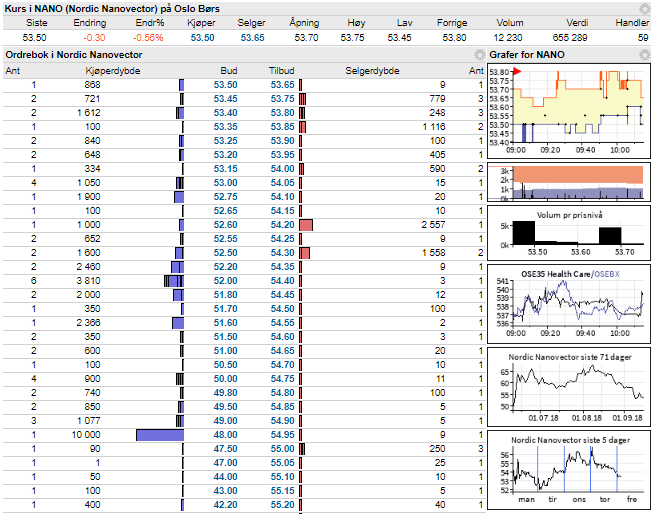Click the Handler value 59
The width and height of the screenshot is (654, 514).
[x=643, y=38]
